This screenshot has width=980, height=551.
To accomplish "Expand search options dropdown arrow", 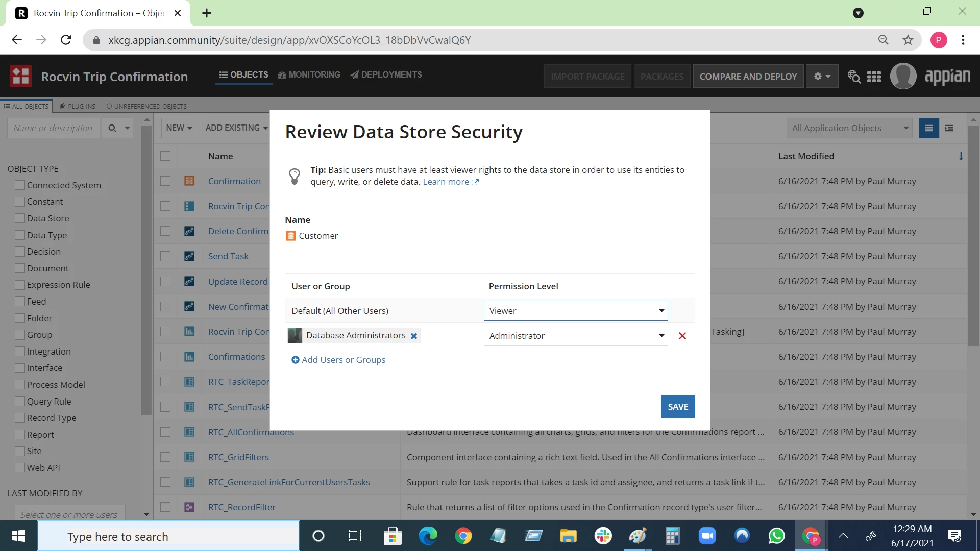I will (x=128, y=128).
